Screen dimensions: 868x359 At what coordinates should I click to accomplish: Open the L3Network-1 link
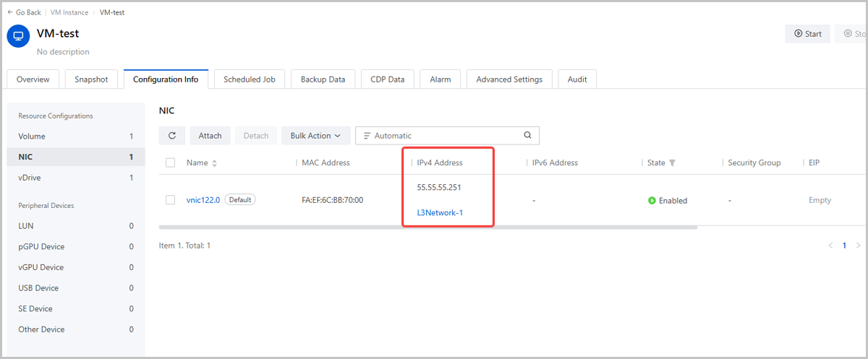click(440, 212)
